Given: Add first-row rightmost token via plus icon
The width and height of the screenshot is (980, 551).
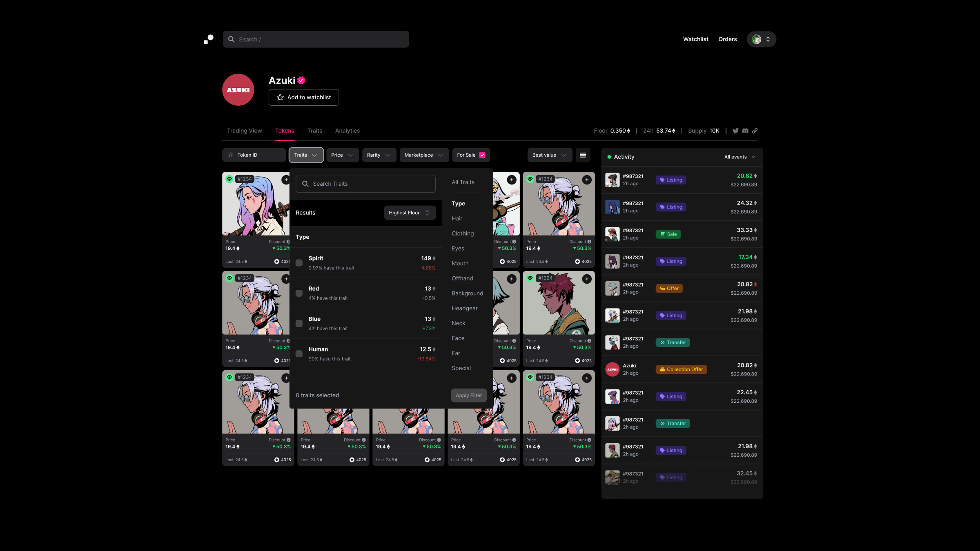Looking at the screenshot, I should pyautogui.click(x=587, y=180).
